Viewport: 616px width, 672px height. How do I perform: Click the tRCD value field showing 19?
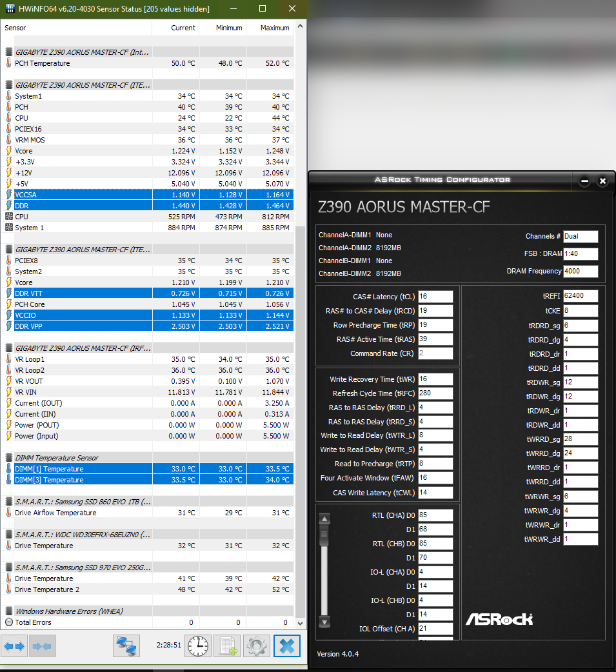[435, 311]
